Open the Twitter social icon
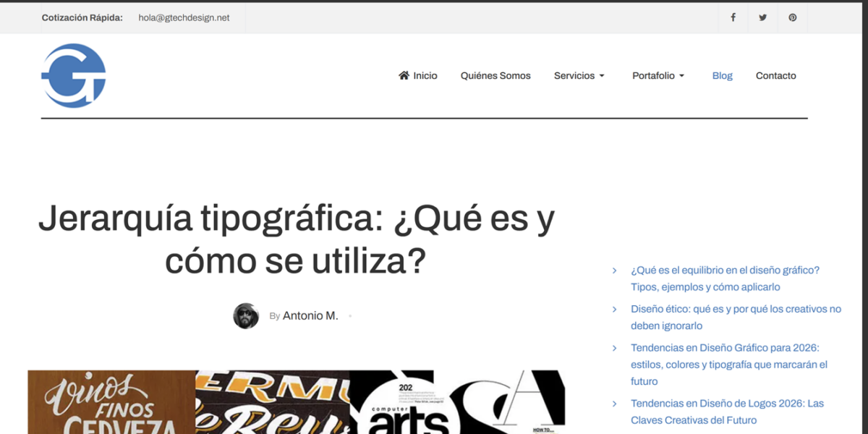The image size is (868, 434). [x=762, y=17]
